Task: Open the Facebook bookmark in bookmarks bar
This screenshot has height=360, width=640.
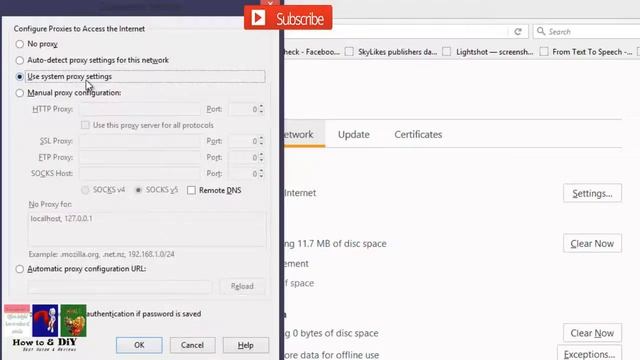Action: coord(312,52)
